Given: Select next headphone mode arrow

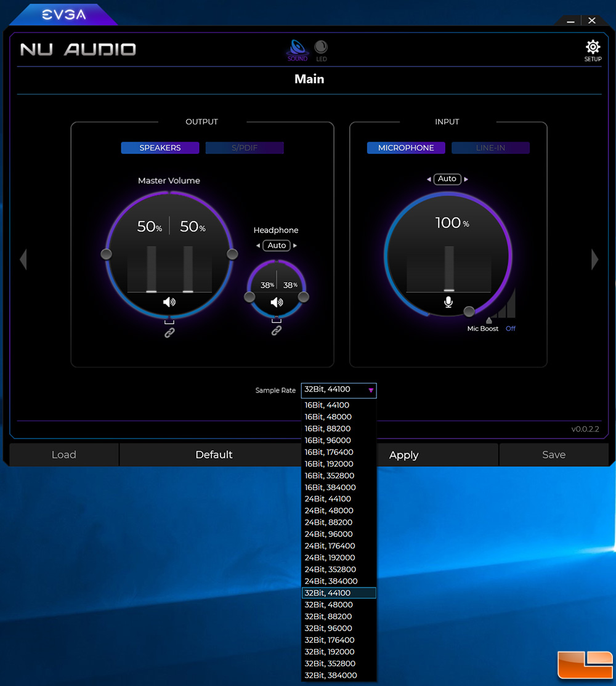Looking at the screenshot, I should click(x=295, y=246).
